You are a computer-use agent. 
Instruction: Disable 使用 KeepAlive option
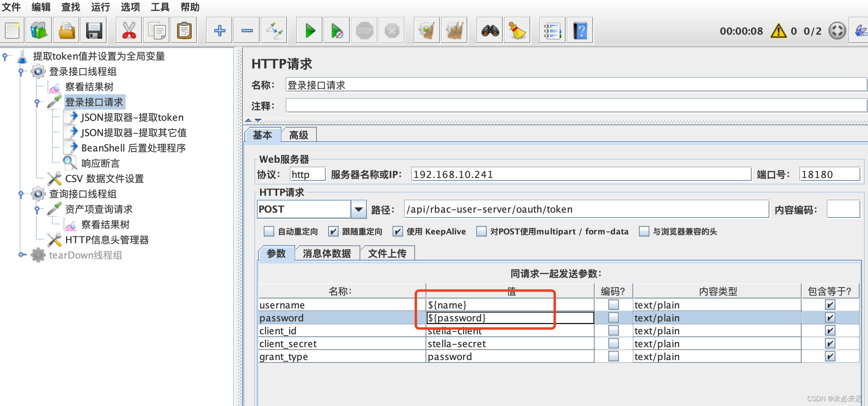point(398,232)
